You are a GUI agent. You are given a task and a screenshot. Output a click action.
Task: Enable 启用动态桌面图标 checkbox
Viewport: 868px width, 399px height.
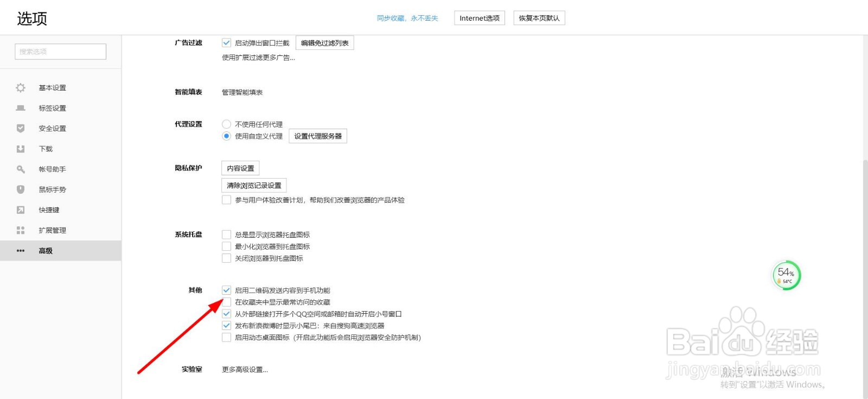(227, 338)
